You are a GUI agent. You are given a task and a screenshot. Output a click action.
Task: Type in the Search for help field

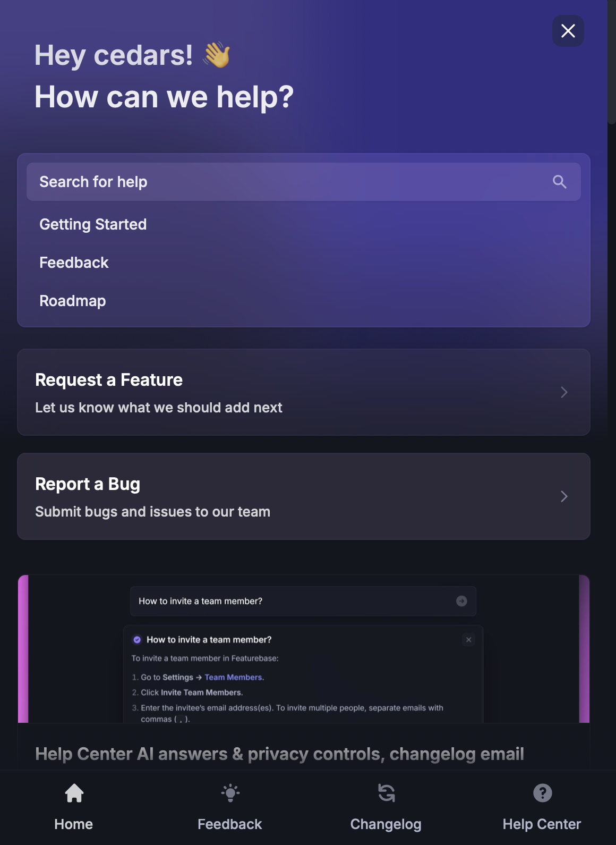pos(287,182)
